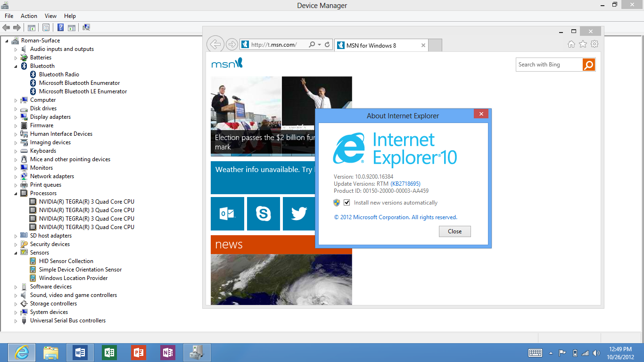644x362 pixels.
Task: Select HID Sensor Collection device
Action: [x=66, y=261]
